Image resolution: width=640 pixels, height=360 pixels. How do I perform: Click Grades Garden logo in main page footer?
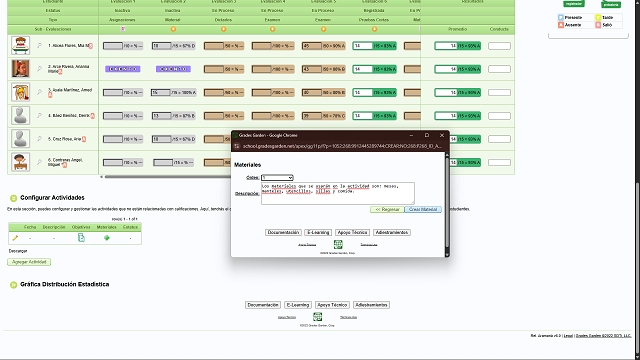click(x=317, y=316)
